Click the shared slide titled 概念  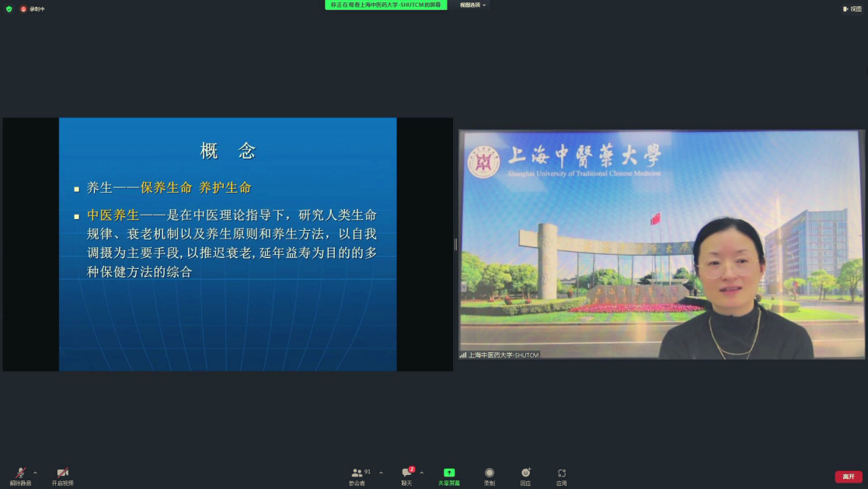coord(228,244)
